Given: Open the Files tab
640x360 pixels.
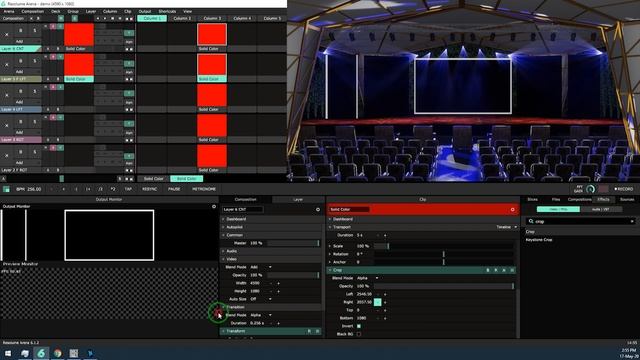Looking at the screenshot, I should [x=556, y=200].
